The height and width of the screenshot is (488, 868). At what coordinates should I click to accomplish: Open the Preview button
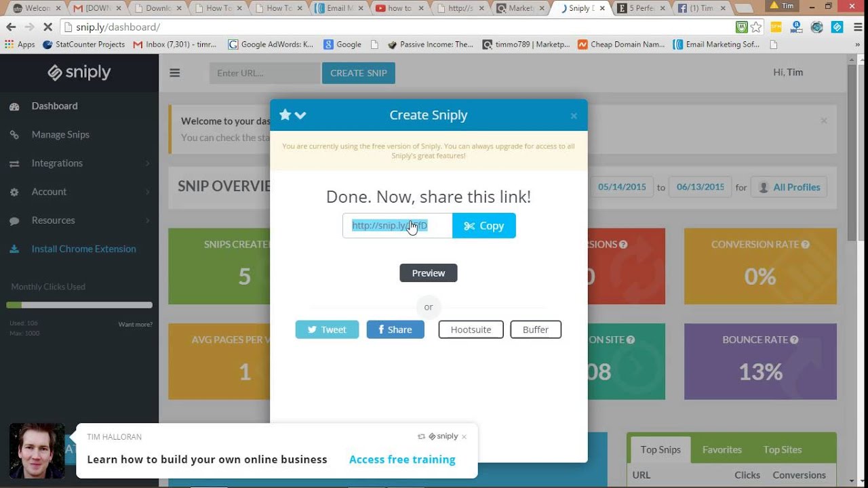(x=429, y=273)
